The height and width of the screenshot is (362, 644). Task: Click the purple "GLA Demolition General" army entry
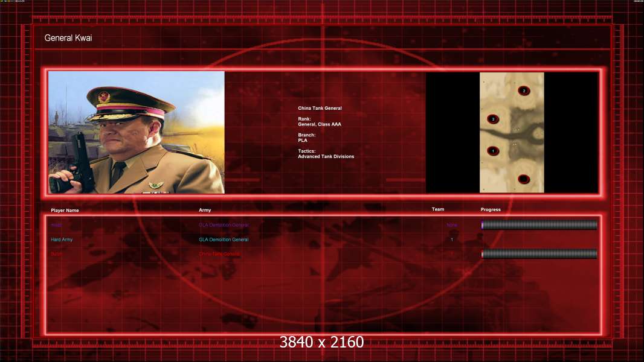[224, 225]
